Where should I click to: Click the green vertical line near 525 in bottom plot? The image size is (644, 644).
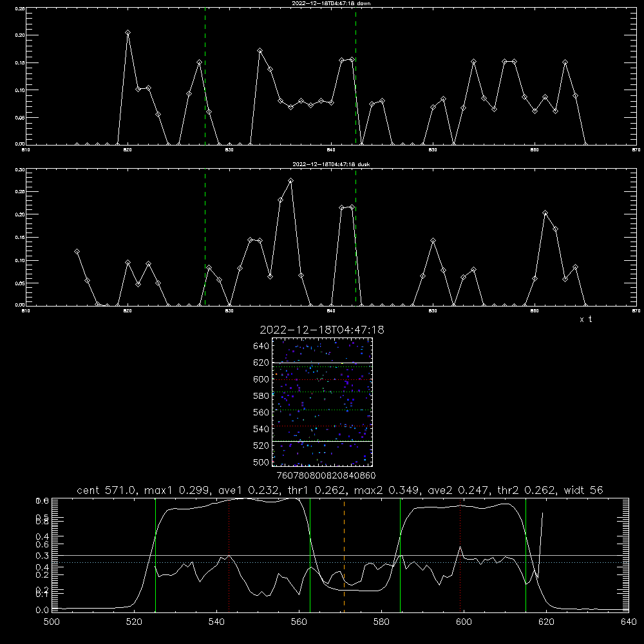(x=155, y=554)
